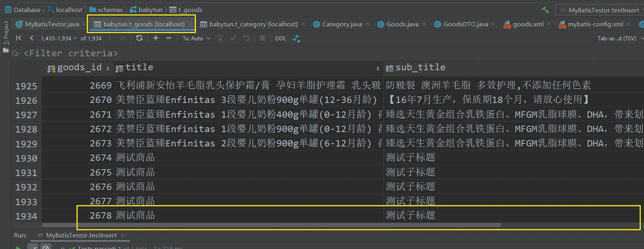Go to previous page of rows
This screenshot has height=249, width=644.
pos(31,38)
